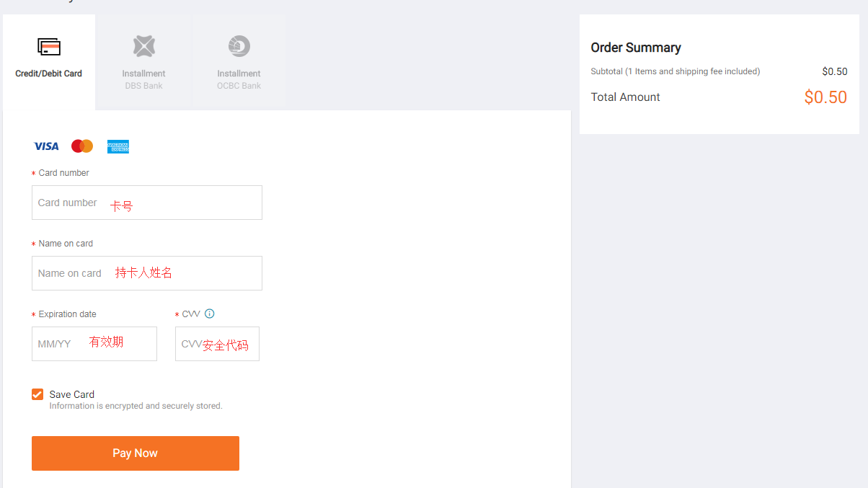This screenshot has height=488, width=868.
Task: Click the Subtotal line text
Action: coord(676,71)
